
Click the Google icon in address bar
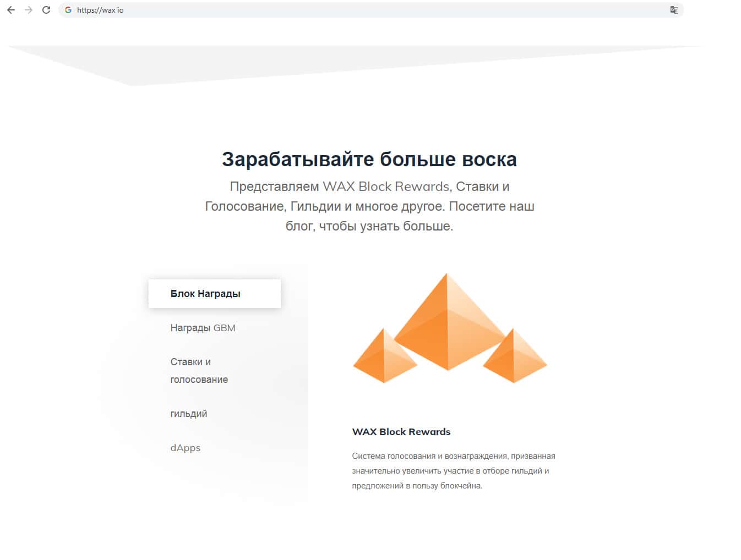(x=68, y=10)
